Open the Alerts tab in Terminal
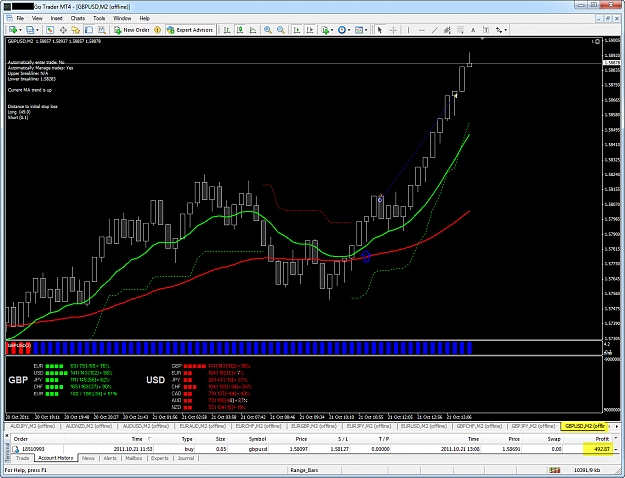 tap(110, 458)
